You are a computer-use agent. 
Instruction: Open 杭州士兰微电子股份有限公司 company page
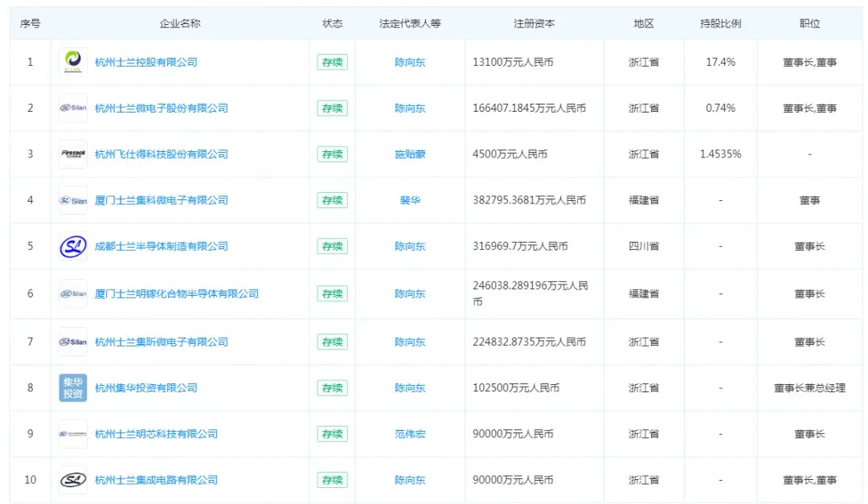[x=161, y=108]
